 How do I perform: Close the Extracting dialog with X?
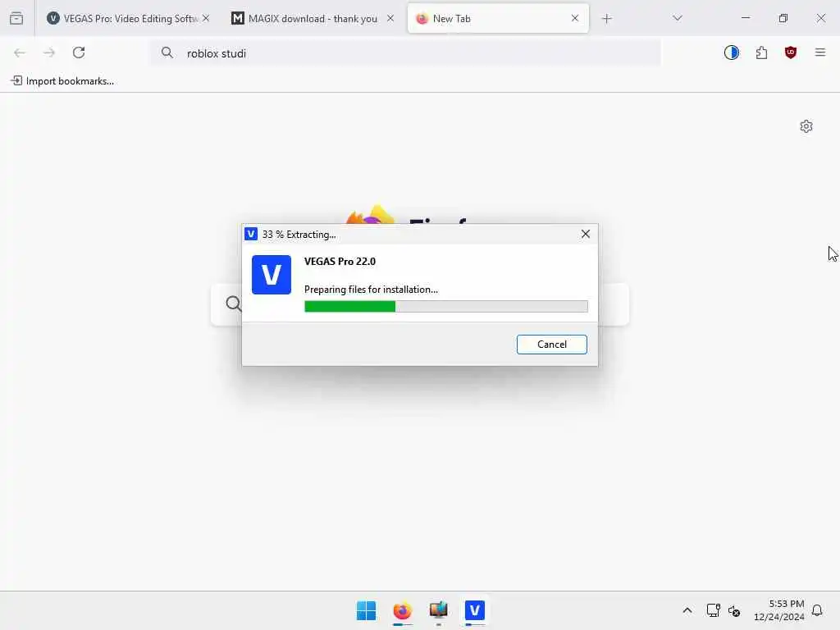(x=586, y=234)
